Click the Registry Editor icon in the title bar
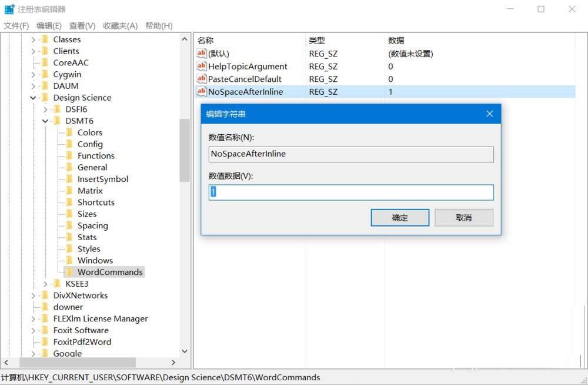Screen dimensions: 588x385 pos(8,8)
